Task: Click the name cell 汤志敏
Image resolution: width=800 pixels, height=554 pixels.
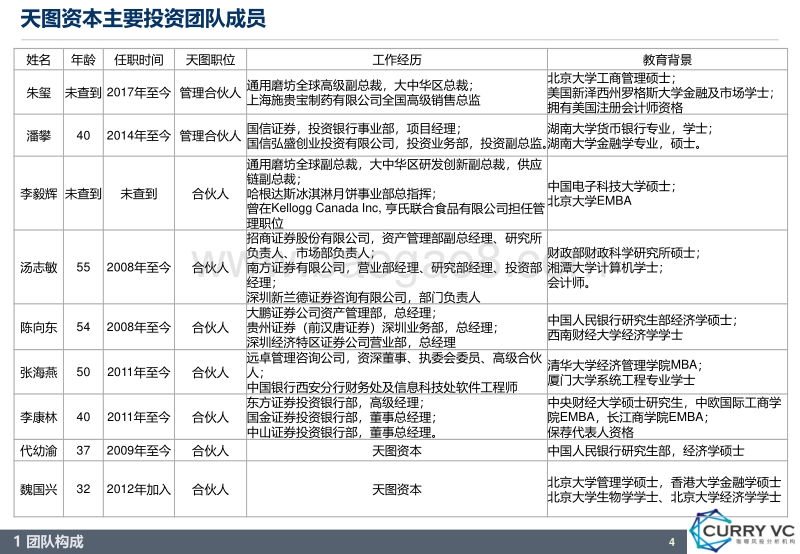Action: tap(38, 267)
